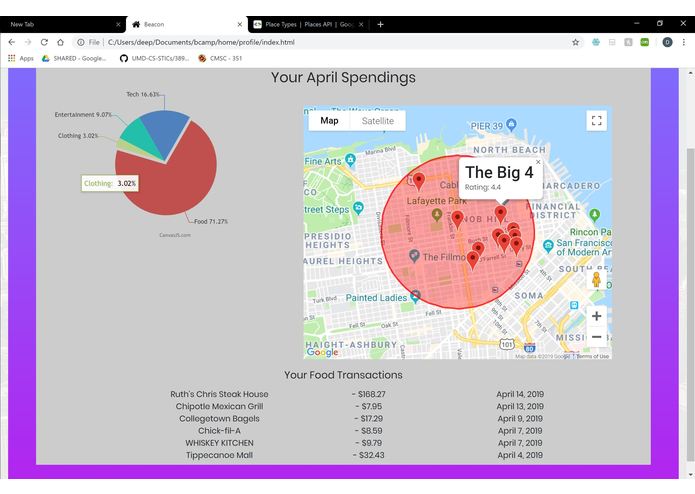Image resolution: width=695 pixels, height=494 pixels.
Task: Open the map Terms of Use link
Action: (x=593, y=356)
